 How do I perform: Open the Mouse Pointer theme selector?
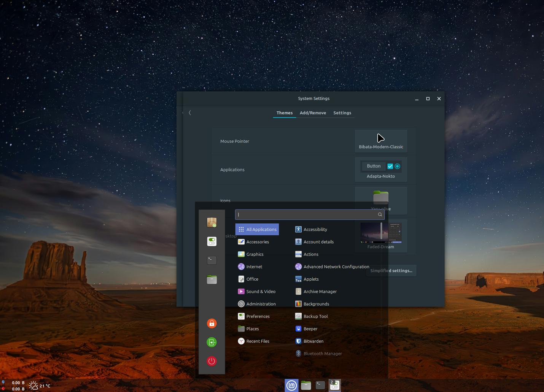(381, 141)
